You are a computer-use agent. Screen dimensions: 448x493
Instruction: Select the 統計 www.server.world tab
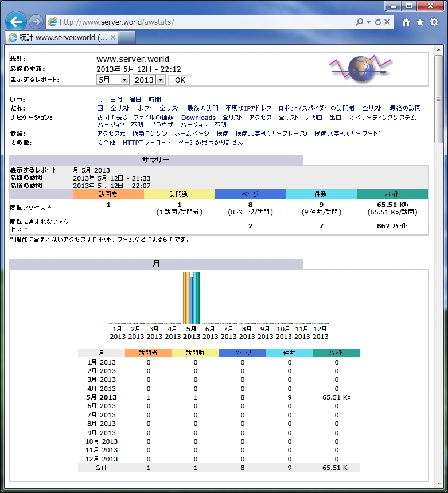pos(63,37)
